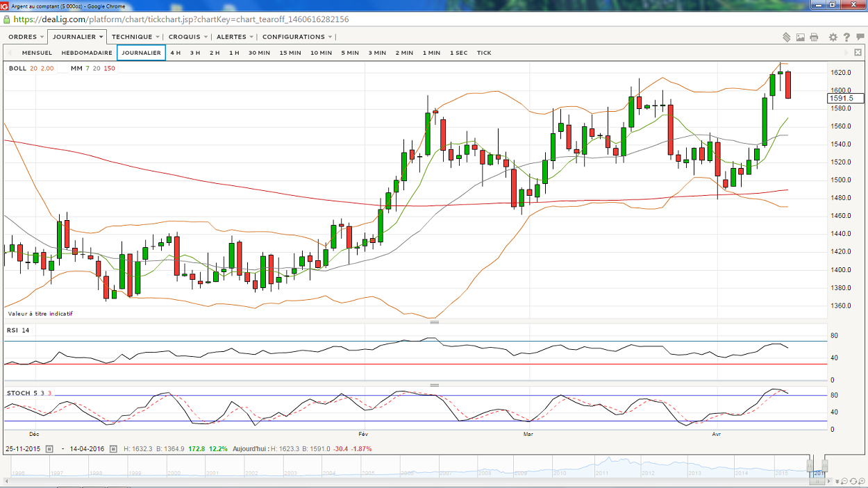Image resolution: width=868 pixels, height=488 pixels.
Task: Switch to 4 H timeframe
Action: click(176, 53)
